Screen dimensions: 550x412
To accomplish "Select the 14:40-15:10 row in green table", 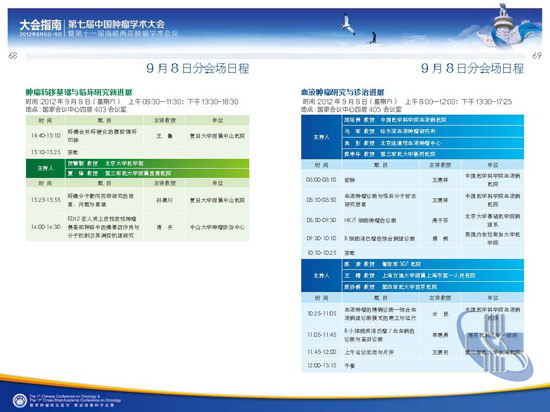I will [138, 136].
